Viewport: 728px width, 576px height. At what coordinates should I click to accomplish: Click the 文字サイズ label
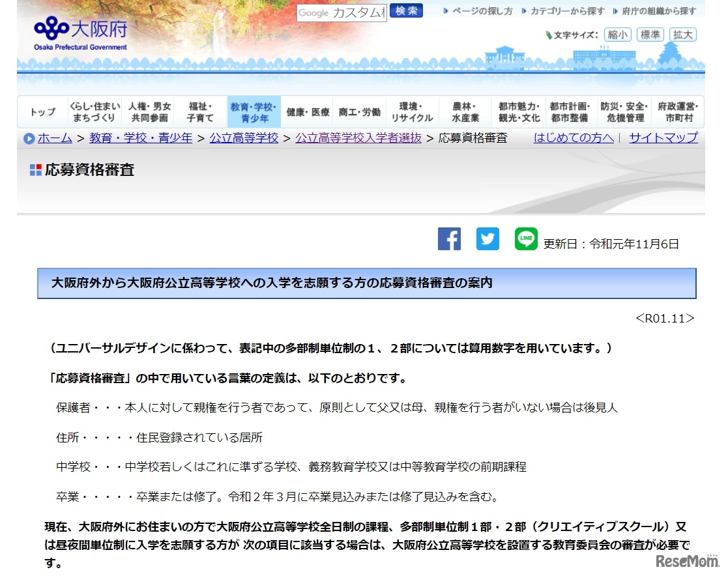coord(576,35)
